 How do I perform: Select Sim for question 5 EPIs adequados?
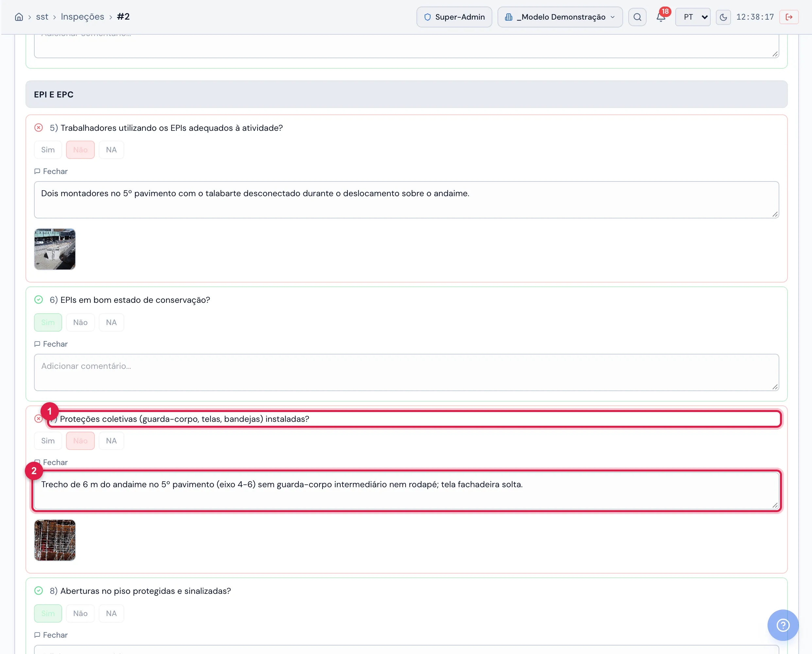48,149
